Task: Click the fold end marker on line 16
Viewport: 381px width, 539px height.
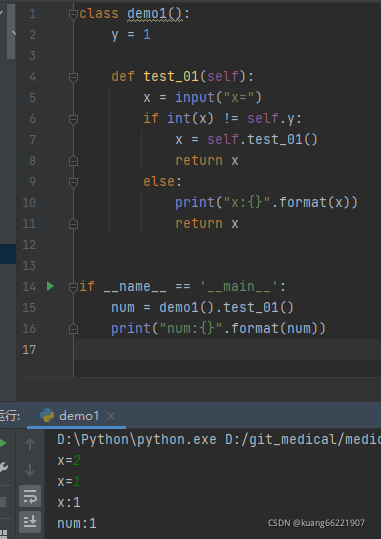Action: (73, 329)
